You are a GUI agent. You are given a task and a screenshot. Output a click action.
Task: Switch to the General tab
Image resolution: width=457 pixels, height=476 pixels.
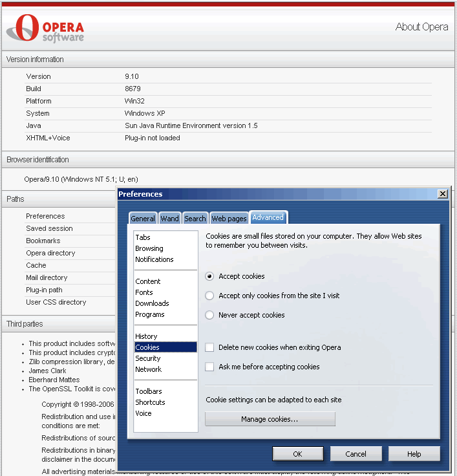[143, 218]
